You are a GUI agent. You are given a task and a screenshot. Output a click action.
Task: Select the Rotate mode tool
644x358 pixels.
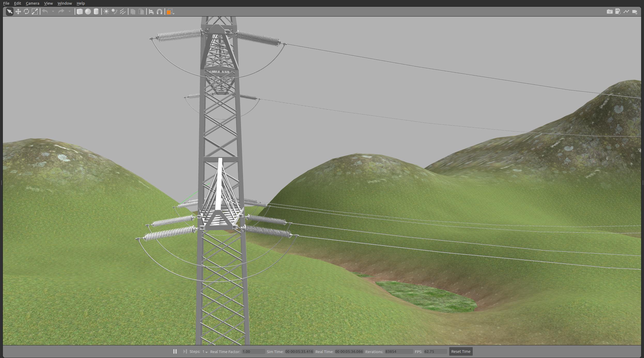26,12
